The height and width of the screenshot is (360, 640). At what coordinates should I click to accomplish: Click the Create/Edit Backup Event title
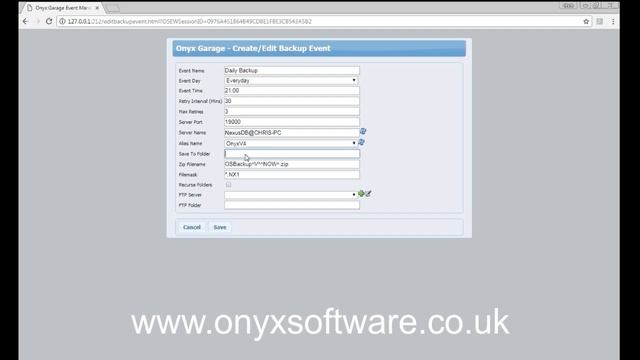click(x=253, y=48)
